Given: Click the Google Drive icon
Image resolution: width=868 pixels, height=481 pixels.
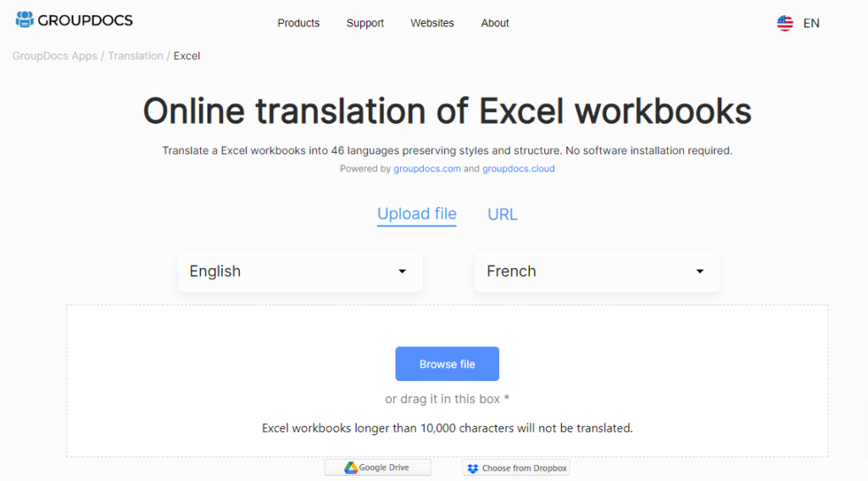Looking at the screenshot, I should pos(351,467).
